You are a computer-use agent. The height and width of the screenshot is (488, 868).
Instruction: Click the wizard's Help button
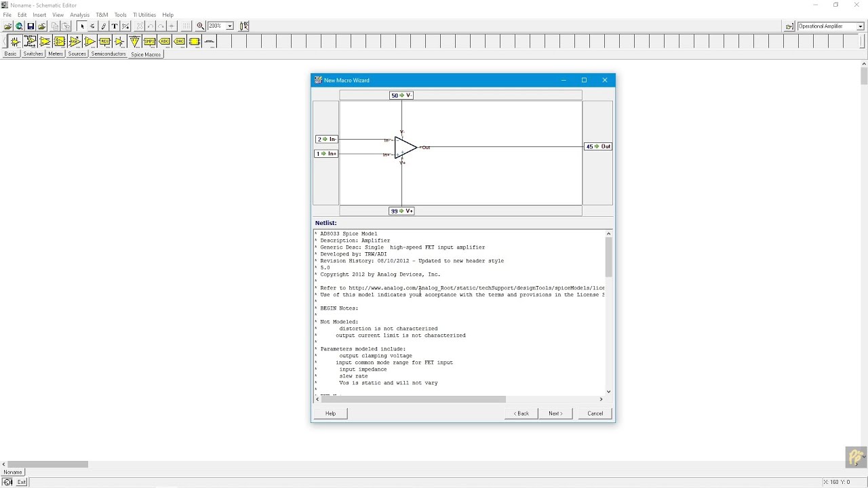(x=330, y=413)
